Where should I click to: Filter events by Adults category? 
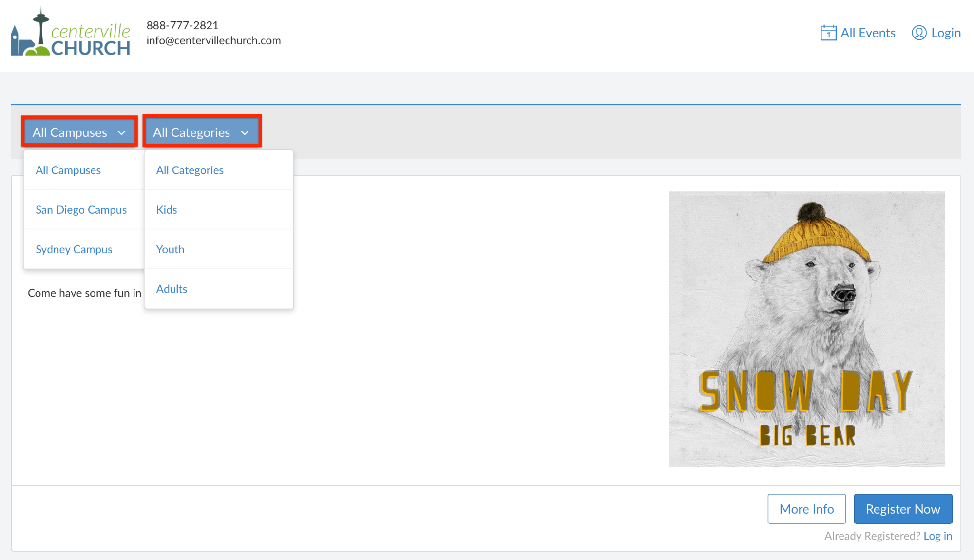(x=172, y=289)
